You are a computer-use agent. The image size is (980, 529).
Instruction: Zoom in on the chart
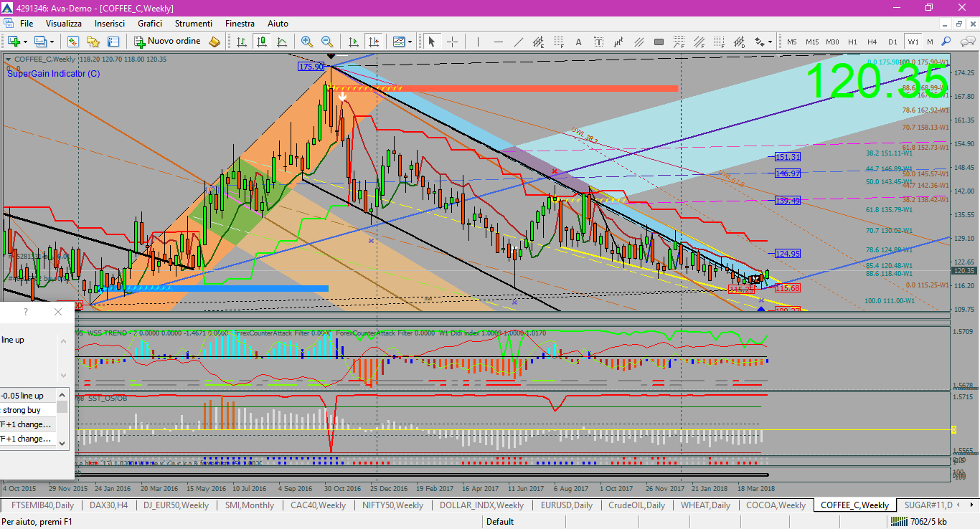(x=307, y=42)
